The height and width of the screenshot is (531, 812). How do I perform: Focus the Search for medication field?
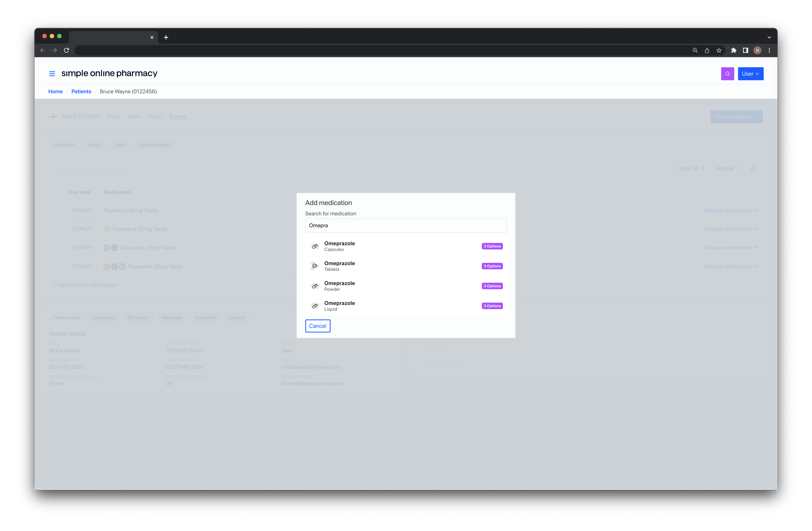[x=406, y=225]
